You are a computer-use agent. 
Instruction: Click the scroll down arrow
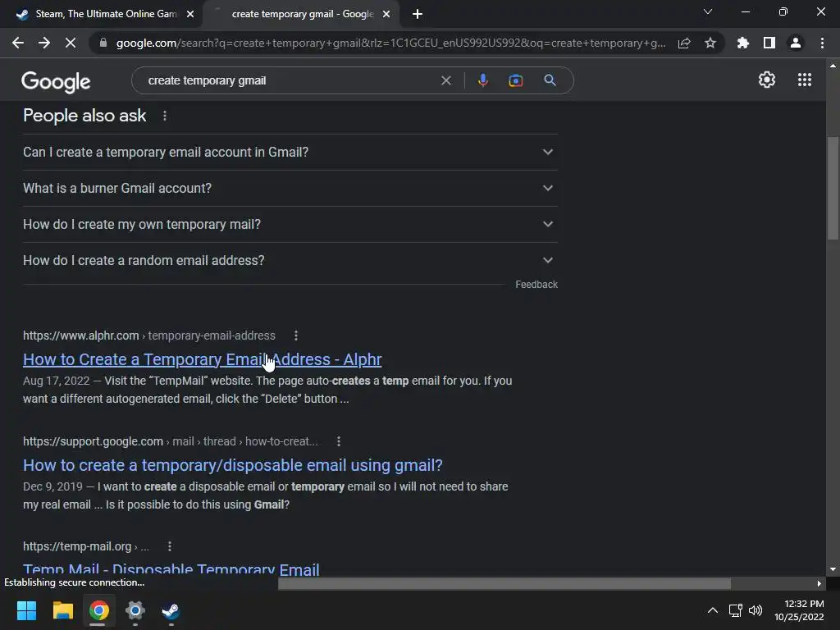(x=833, y=569)
